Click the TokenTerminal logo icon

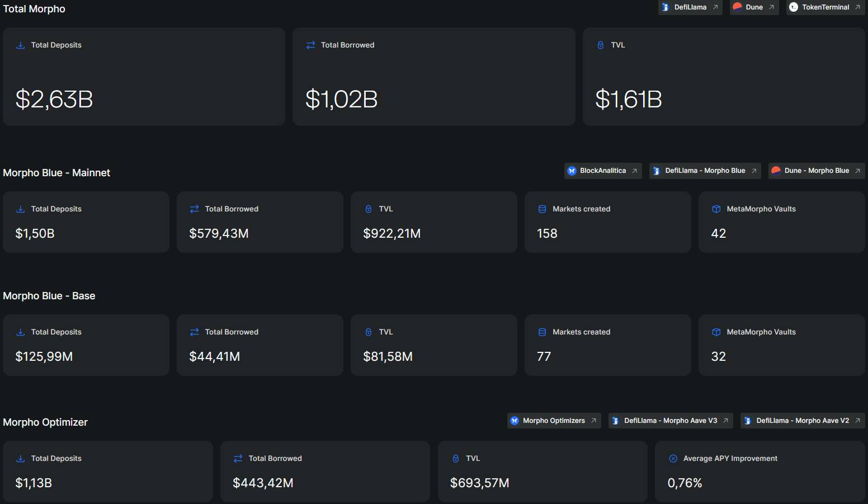pyautogui.click(x=794, y=7)
